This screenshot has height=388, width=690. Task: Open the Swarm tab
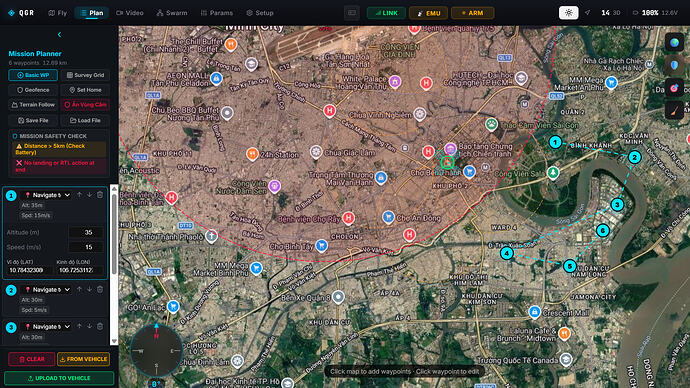172,13
